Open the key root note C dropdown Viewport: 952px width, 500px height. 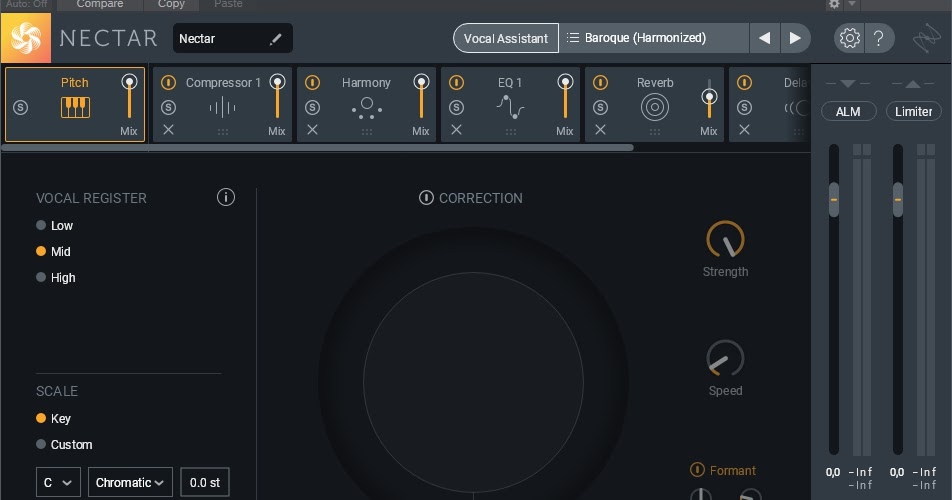tap(58, 482)
